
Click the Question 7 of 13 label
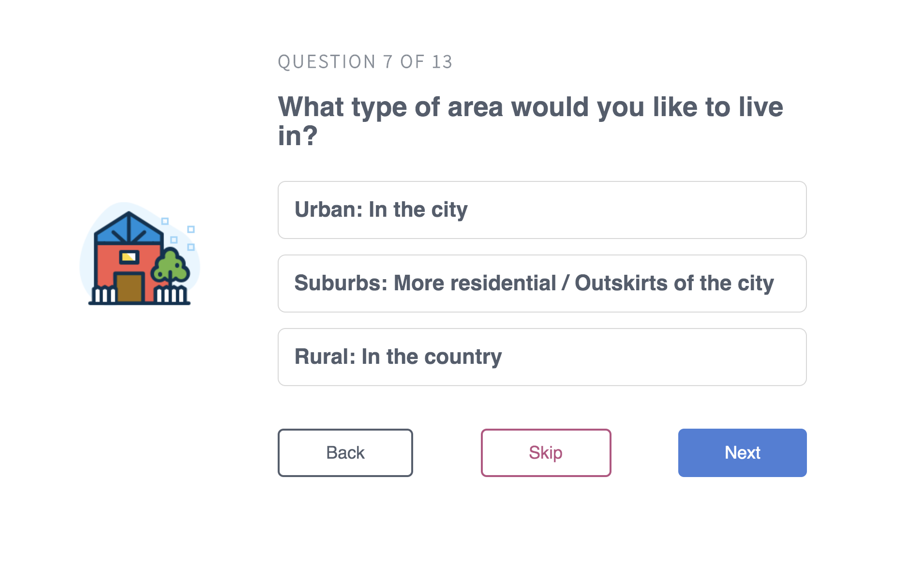[x=365, y=62]
